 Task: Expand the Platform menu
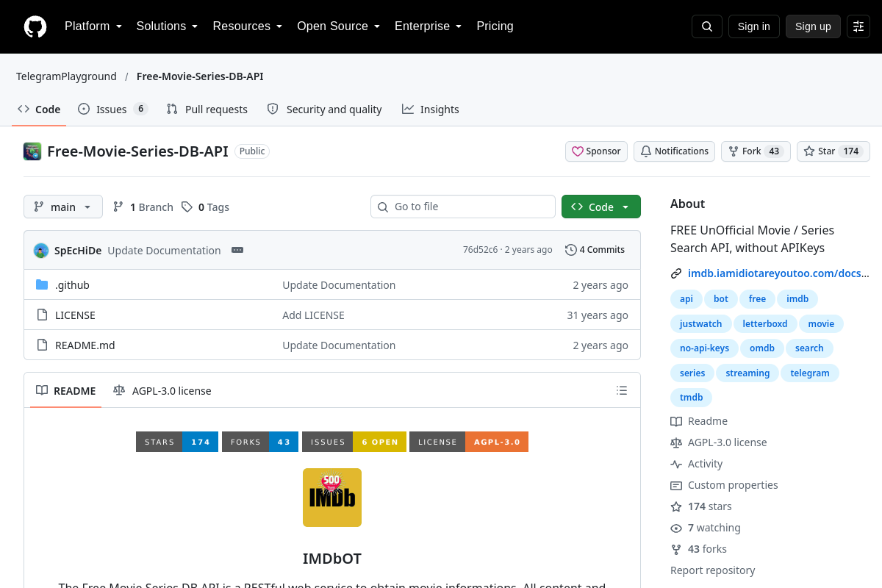[93, 26]
